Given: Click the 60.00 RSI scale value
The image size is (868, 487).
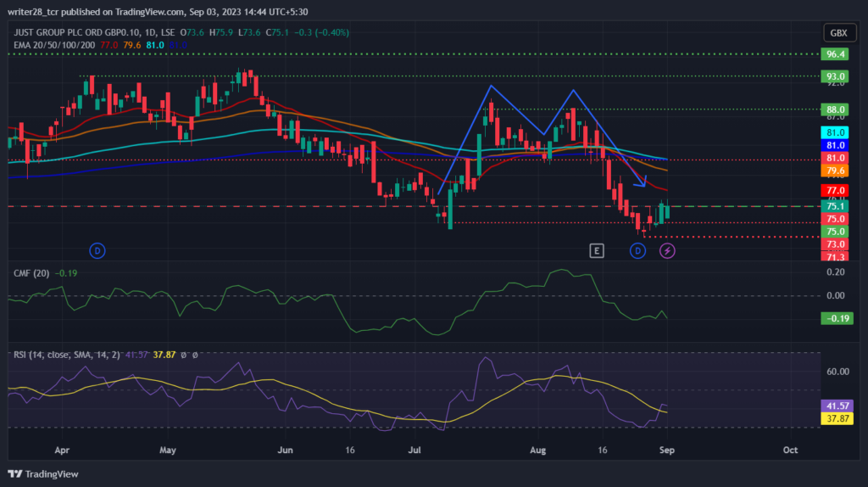Looking at the screenshot, I should pyautogui.click(x=837, y=372).
